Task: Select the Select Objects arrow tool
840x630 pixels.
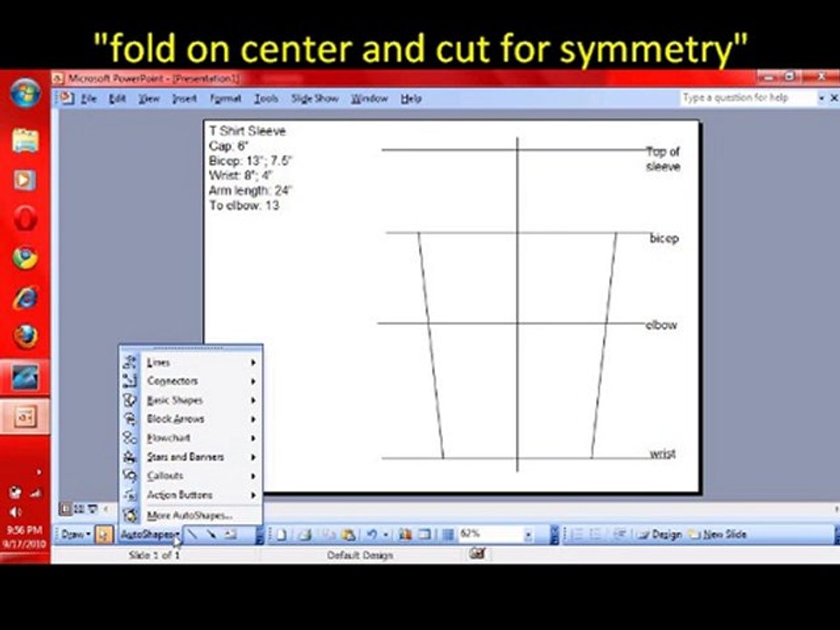Action: 104,534
